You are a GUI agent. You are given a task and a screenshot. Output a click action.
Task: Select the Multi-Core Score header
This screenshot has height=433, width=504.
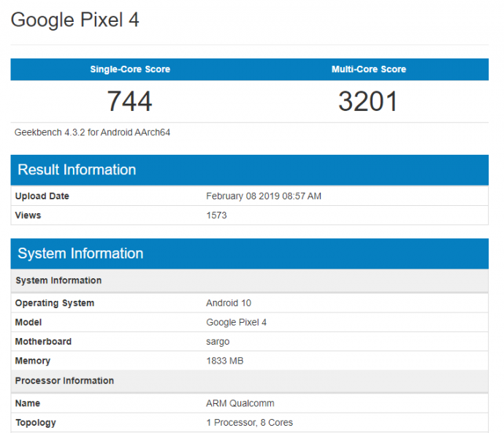point(369,69)
